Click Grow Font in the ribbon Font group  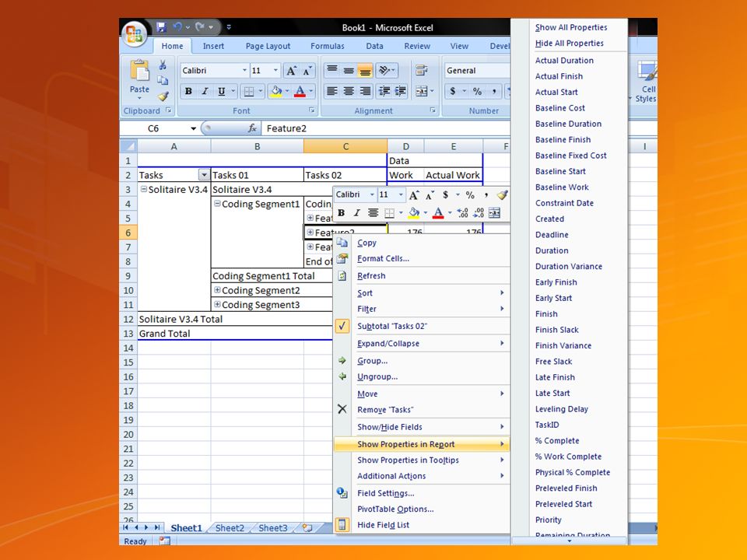click(x=290, y=71)
